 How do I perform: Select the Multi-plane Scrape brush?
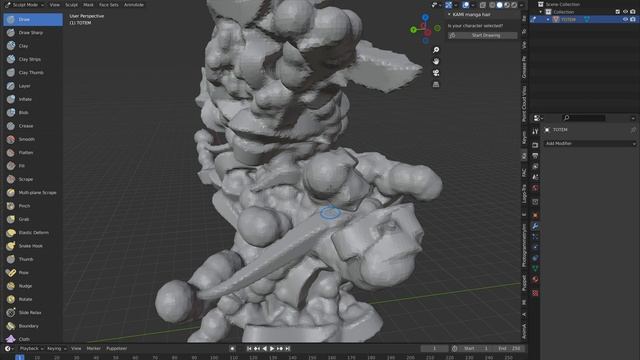coord(33,193)
